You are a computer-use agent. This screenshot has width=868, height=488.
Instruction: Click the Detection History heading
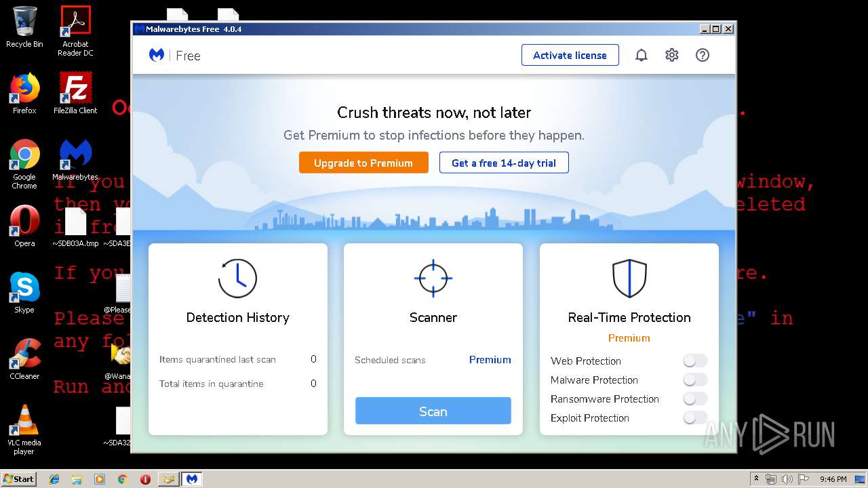pyautogui.click(x=237, y=317)
